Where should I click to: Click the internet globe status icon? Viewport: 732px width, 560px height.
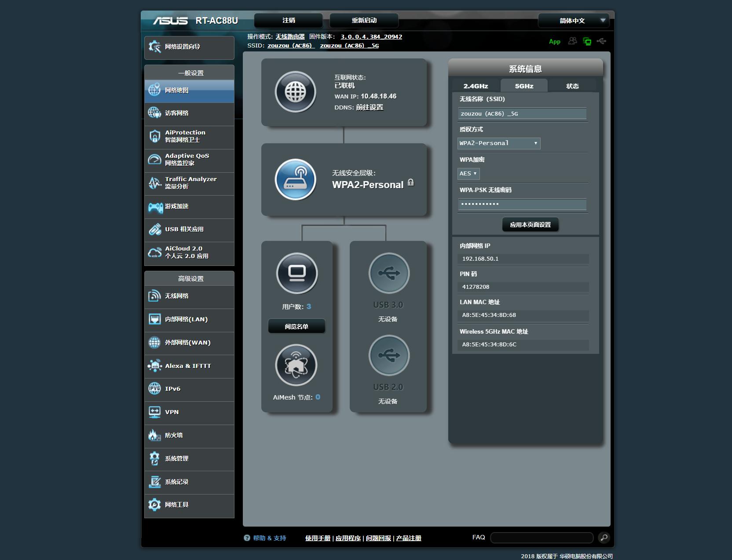296,92
